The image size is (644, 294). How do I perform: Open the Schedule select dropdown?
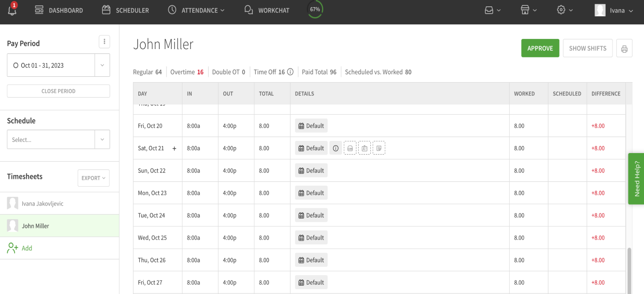(x=102, y=139)
